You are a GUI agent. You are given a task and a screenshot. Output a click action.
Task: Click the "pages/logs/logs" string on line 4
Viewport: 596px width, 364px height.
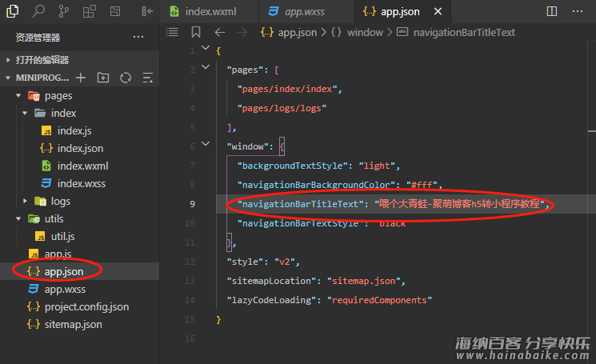tap(282, 108)
